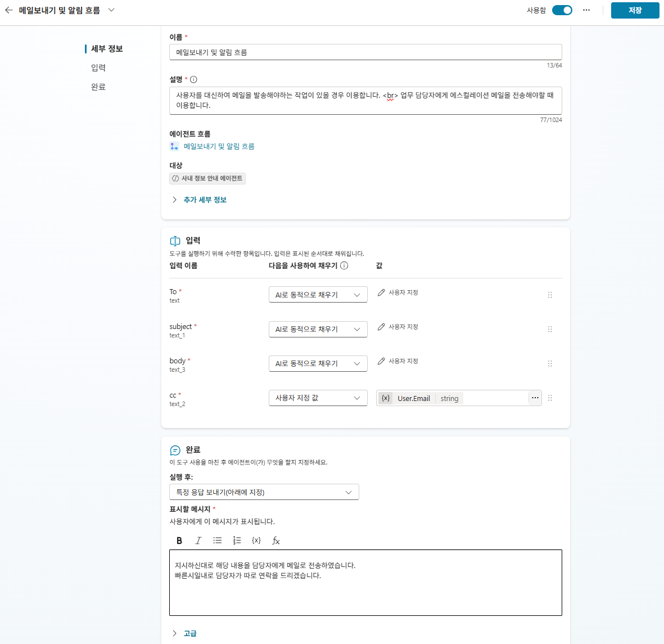Go to the 입력 section tab
The image size is (664, 644).
pos(98,68)
